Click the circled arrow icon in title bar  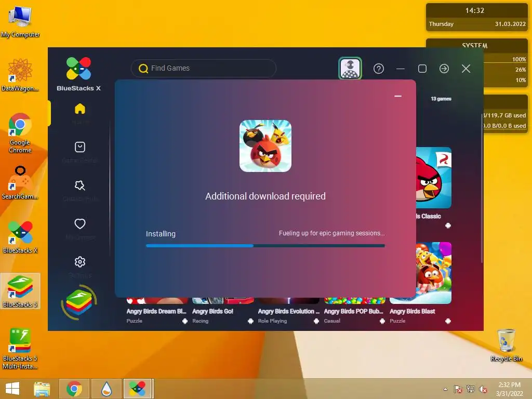click(444, 69)
